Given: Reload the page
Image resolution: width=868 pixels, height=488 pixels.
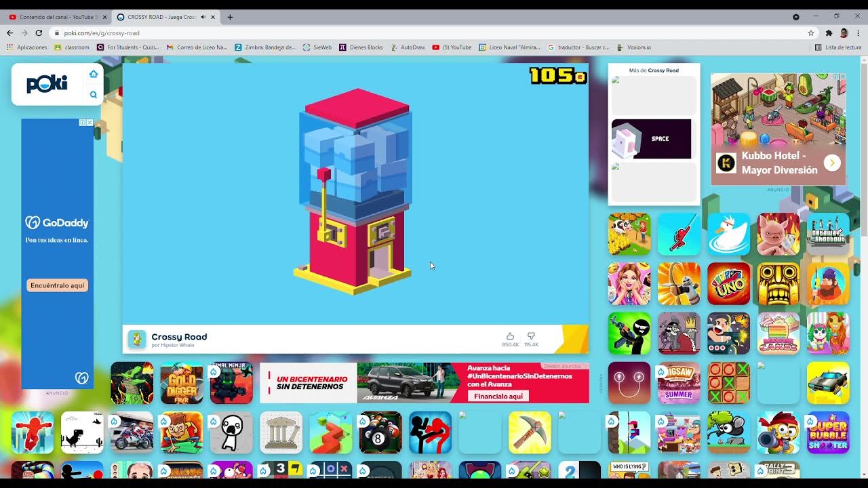Looking at the screenshot, I should tap(39, 33).
